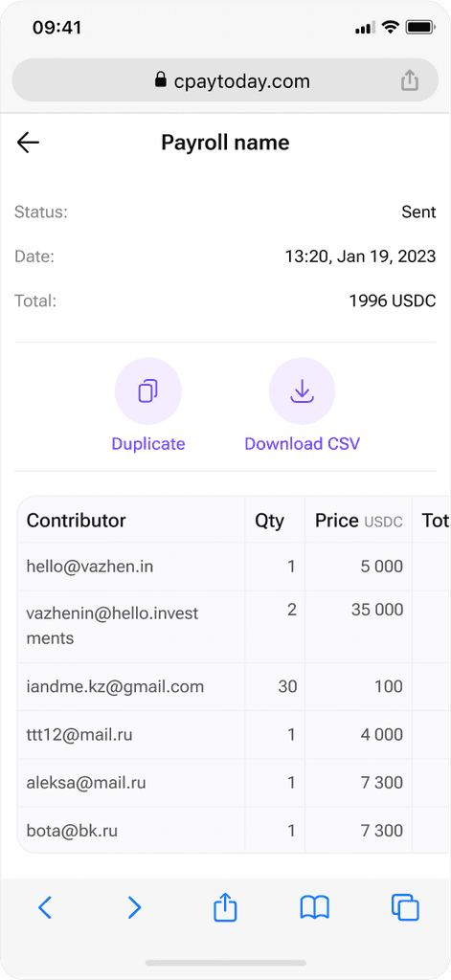Select the aleksa@mail.ru contributor row

233,783
